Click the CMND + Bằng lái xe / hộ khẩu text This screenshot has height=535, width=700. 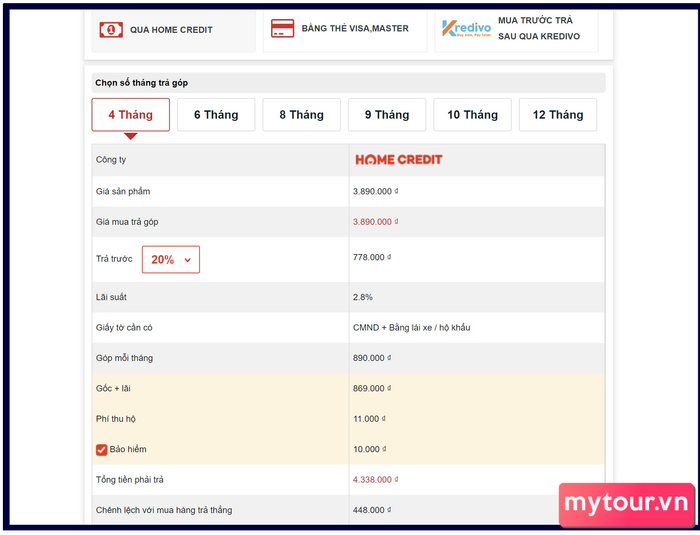click(412, 327)
